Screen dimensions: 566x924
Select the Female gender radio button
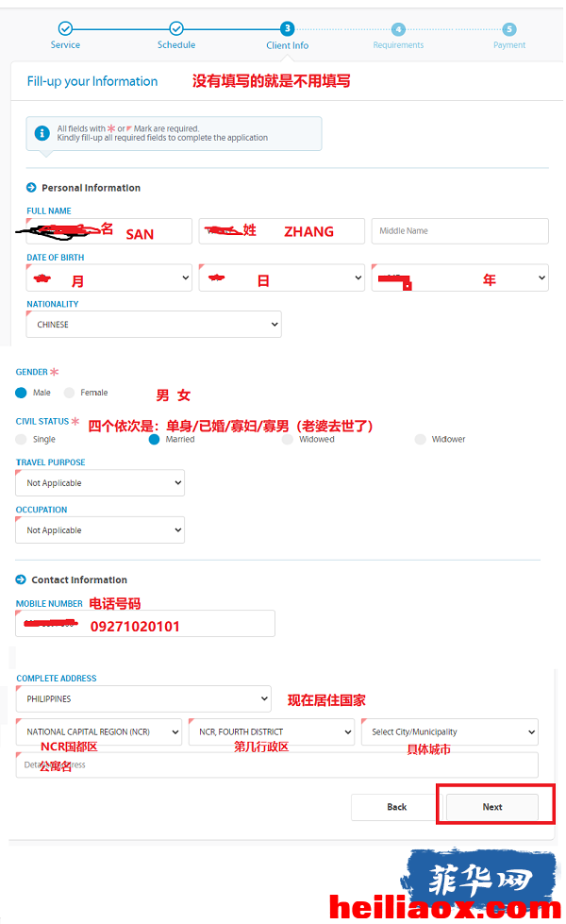click(69, 393)
